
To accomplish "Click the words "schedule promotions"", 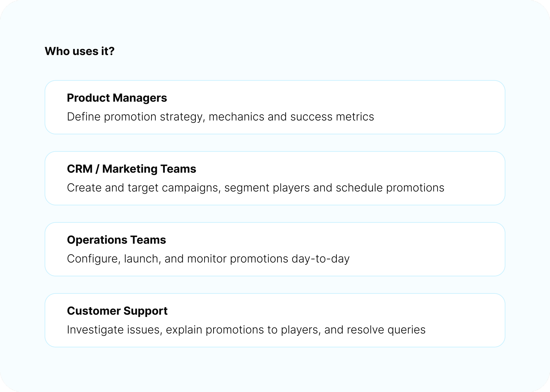I will pyautogui.click(x=390, y=188).
